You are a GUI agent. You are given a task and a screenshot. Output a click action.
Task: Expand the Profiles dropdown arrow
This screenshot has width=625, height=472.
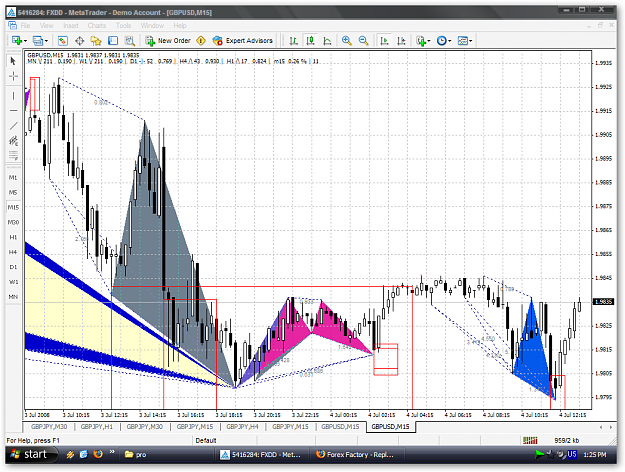tap(46, 41)
